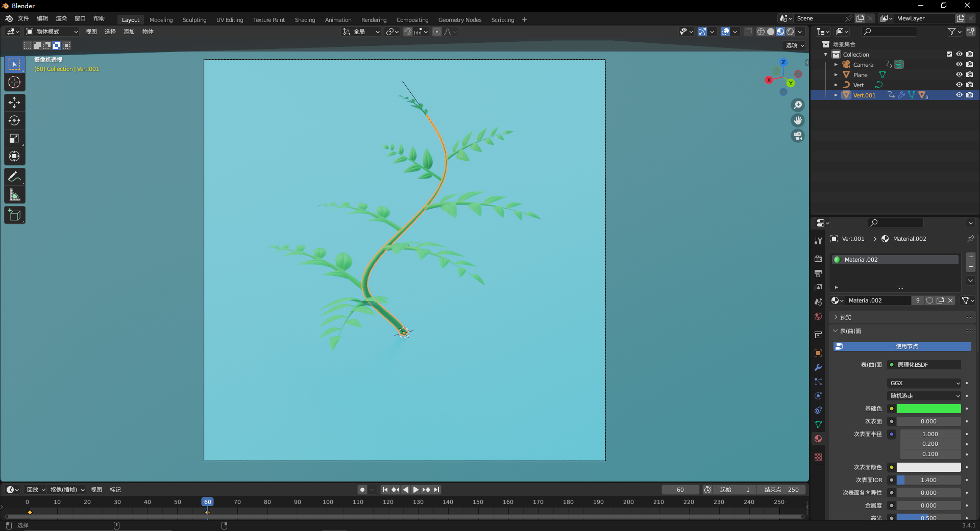Viewport: 980px width, 531px height.
Task: Click the current frame field showing 60
Action: pyautogui.click(x=680, y=490)
